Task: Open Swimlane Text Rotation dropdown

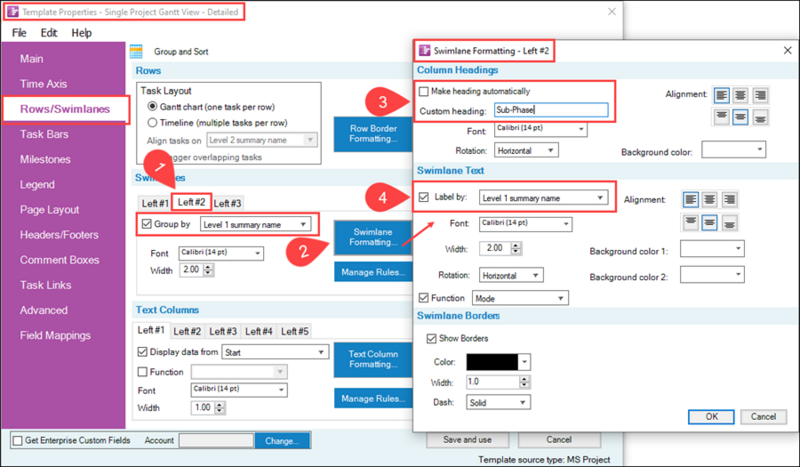Action: (511, 275)
